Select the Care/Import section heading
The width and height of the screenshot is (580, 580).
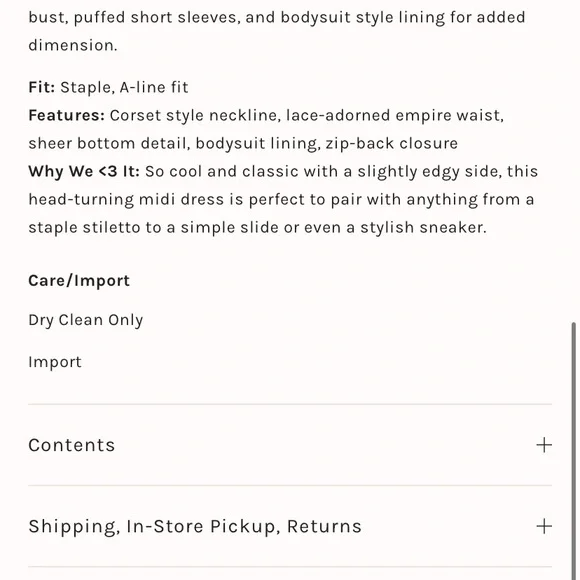point(79,281)
